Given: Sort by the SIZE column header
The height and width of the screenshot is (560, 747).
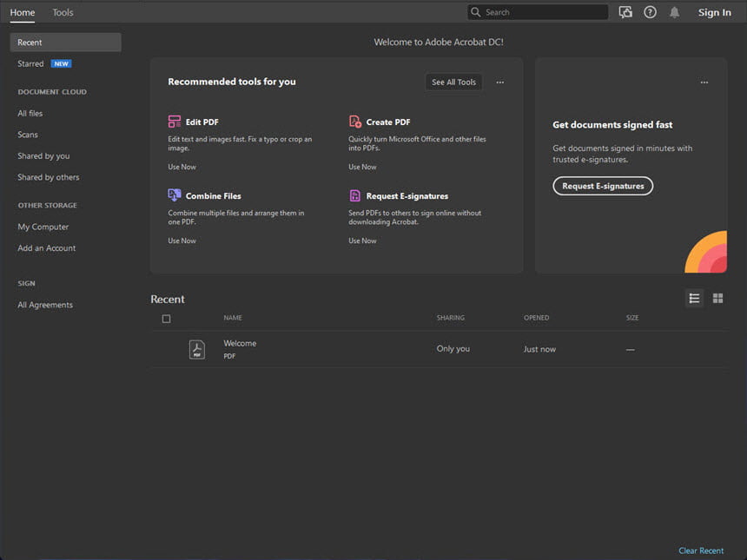Looking at the screenshot, I should (632, 318).
